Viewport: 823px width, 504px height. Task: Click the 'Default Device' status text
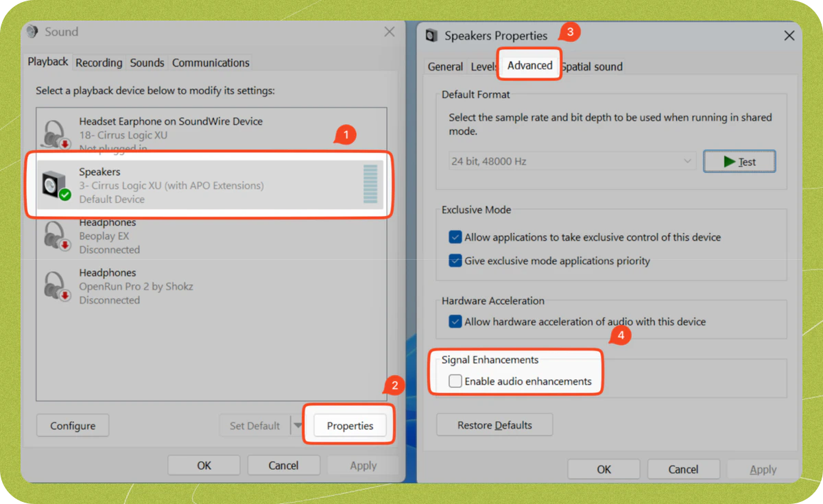[112, 199]
